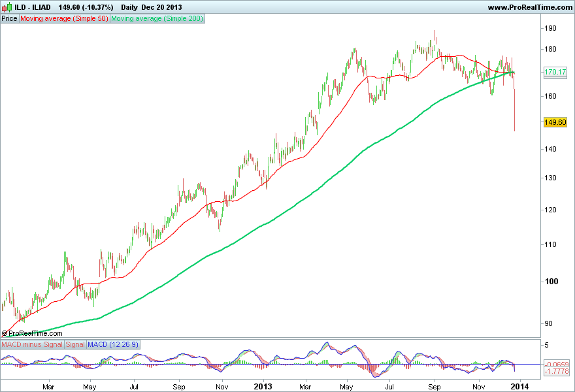Viewport: 575px width, 392px height.
Task: Click the bold 100 price axis label
Action: click(551, 281)
